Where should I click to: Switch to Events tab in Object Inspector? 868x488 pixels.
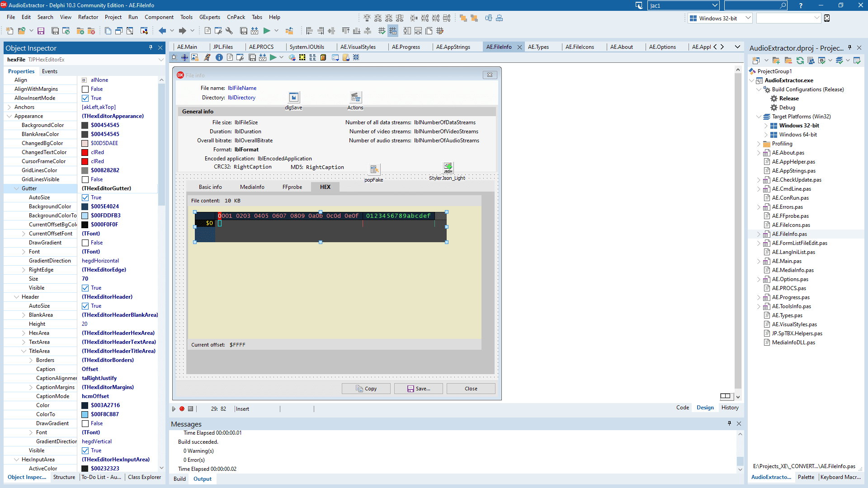coord(50,71)
